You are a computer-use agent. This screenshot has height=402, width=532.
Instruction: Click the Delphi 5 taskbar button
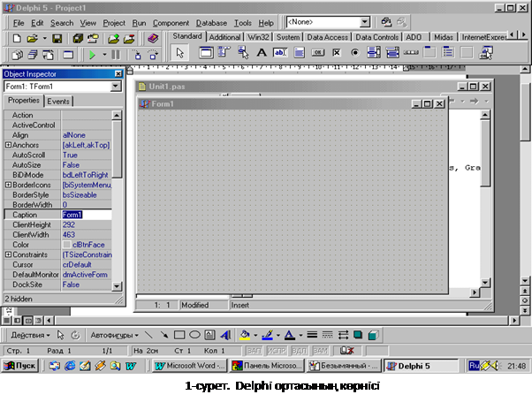point(421,366)
